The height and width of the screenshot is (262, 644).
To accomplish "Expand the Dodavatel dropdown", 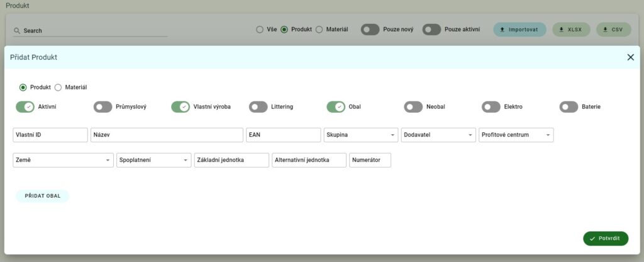I will [x=438, y=135].
